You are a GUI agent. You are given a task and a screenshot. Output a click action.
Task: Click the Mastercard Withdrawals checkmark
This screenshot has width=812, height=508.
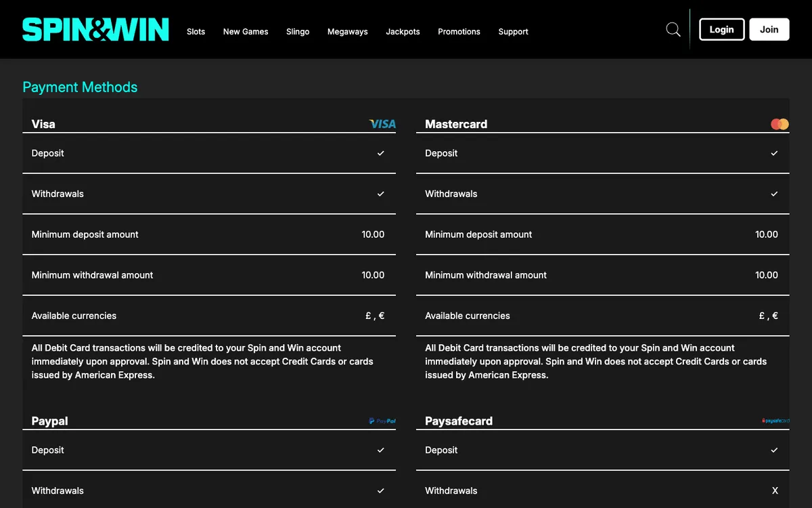pyautogui.click(x=775, y=194)
